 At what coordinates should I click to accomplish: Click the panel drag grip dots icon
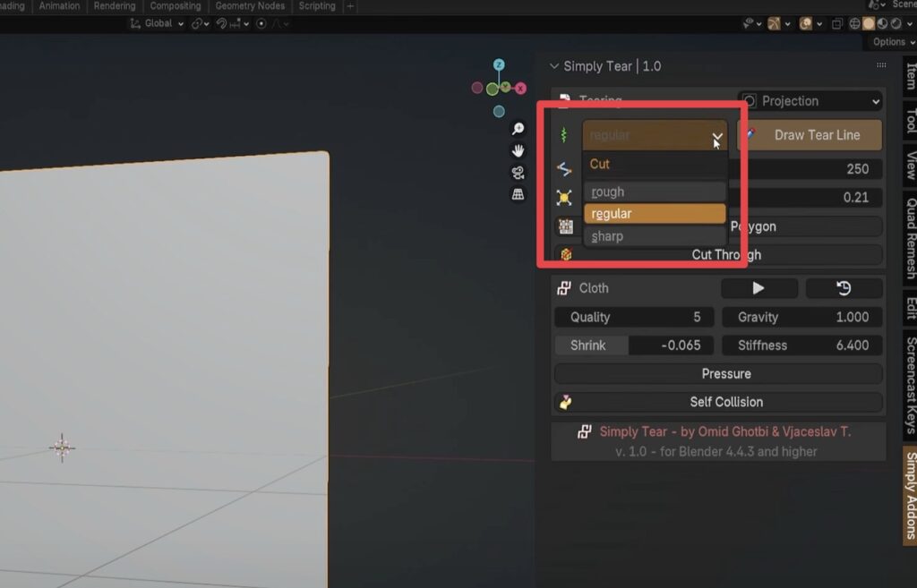[881, 64]
